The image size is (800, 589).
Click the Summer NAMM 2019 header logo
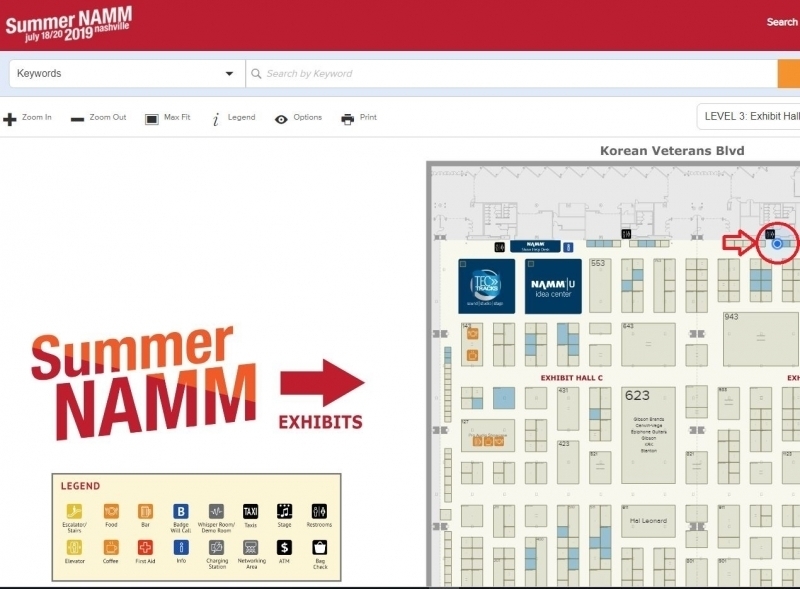click(68, 23)
